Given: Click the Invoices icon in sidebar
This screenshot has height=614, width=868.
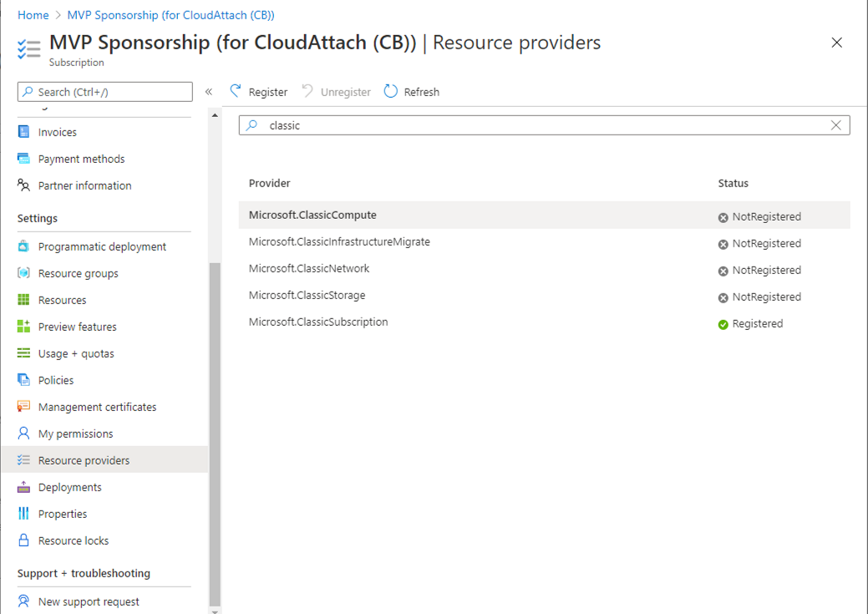Looking at the screenshot, I should point(23,132).
